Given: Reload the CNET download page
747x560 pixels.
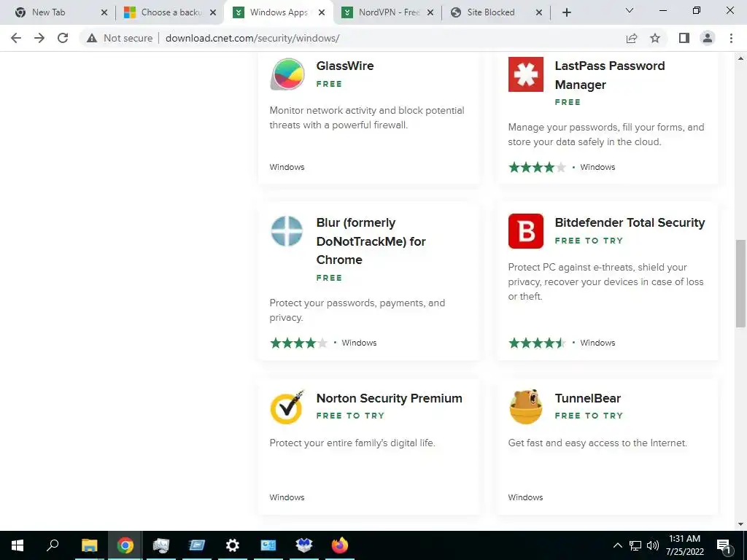Looking at the screenshot, I should pos(63,38).
